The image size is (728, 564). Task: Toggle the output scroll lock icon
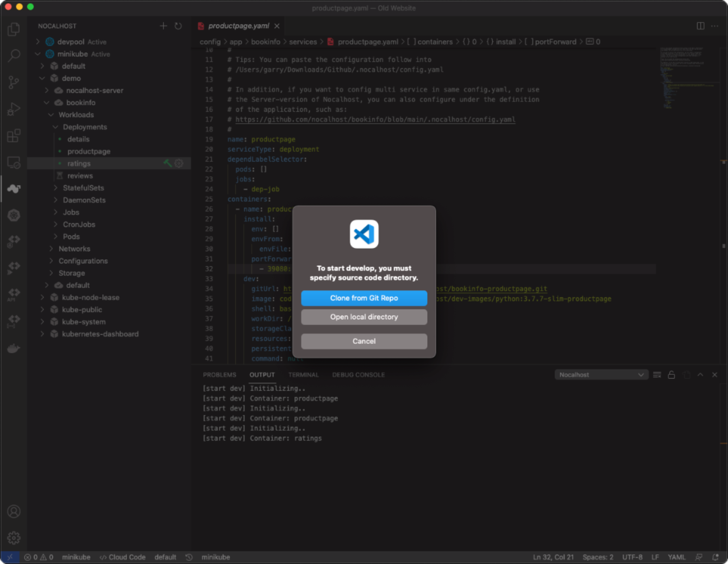tap(671, 375)
